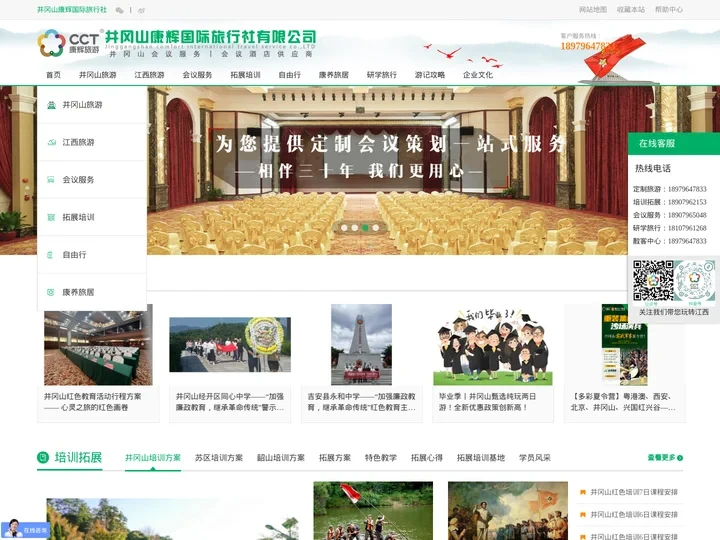
Task: Click the icon beside 拓展培训 in the sidebar
Action: 51,217
